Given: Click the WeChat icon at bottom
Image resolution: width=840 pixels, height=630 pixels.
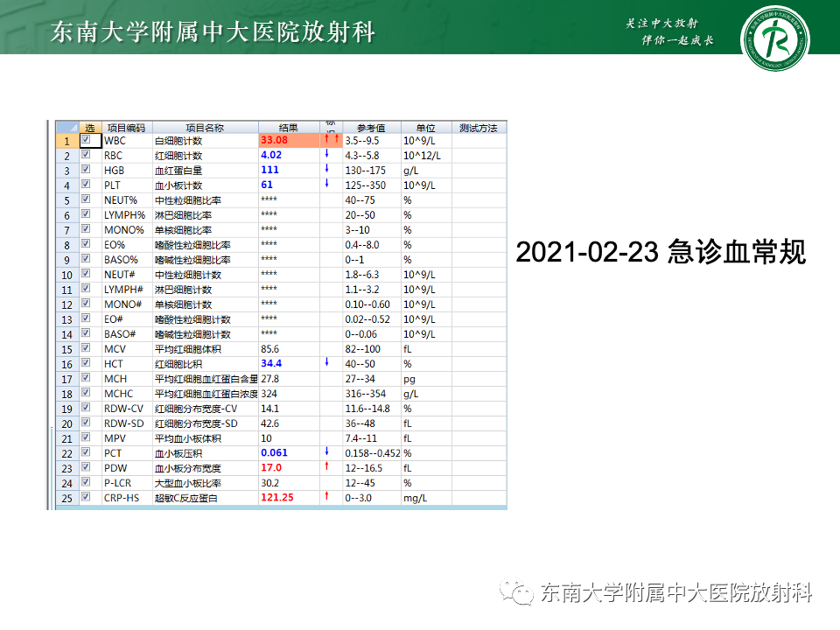Looking at the screenshot, I should tap(516, 592).
